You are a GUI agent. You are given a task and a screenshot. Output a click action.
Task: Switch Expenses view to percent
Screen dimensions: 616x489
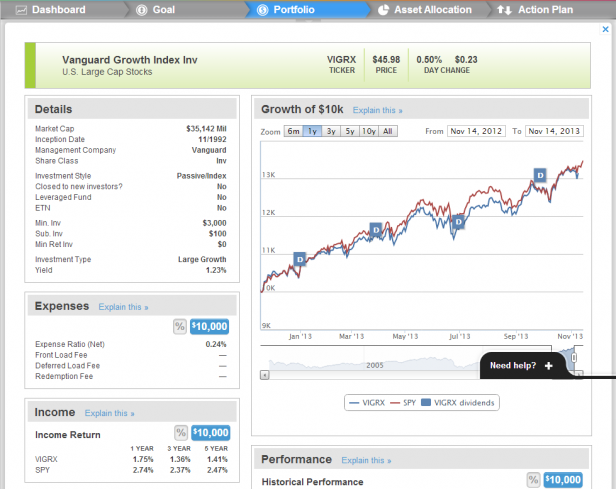point(180,326)
